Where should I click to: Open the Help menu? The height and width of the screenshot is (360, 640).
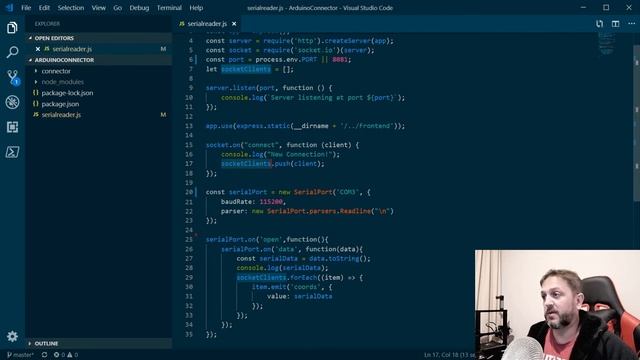tap(196, 8)
